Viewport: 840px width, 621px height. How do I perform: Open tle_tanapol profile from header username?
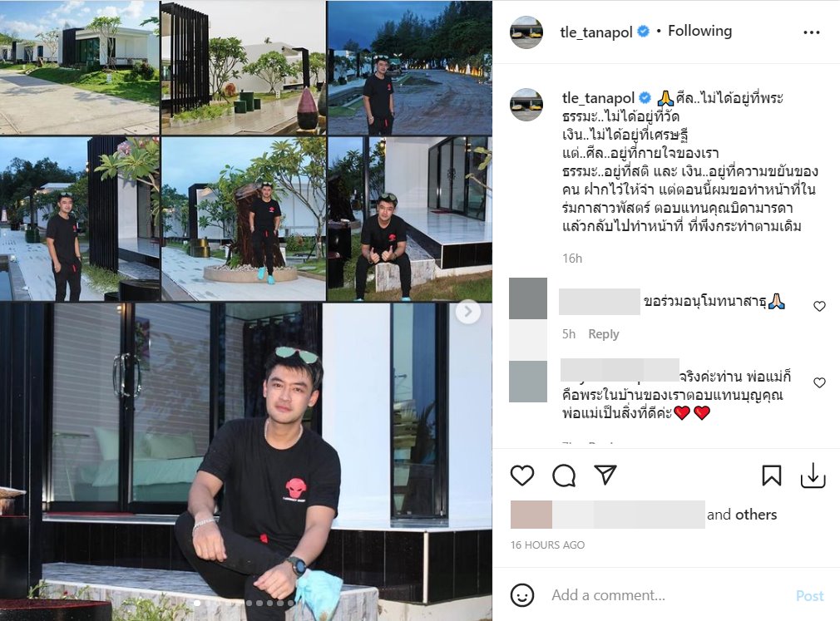pyautogui.click(x=596, y=32)
